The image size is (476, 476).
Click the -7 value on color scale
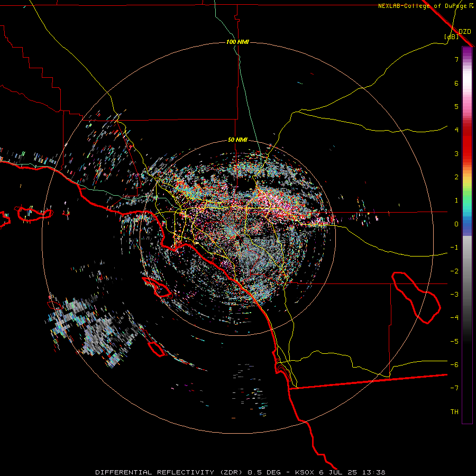454,388
